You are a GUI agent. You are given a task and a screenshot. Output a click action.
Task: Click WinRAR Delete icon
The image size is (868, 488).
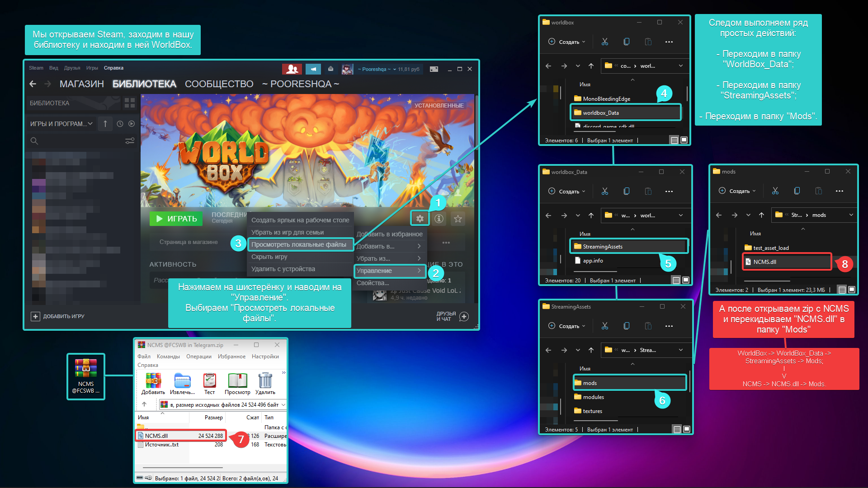265,384
